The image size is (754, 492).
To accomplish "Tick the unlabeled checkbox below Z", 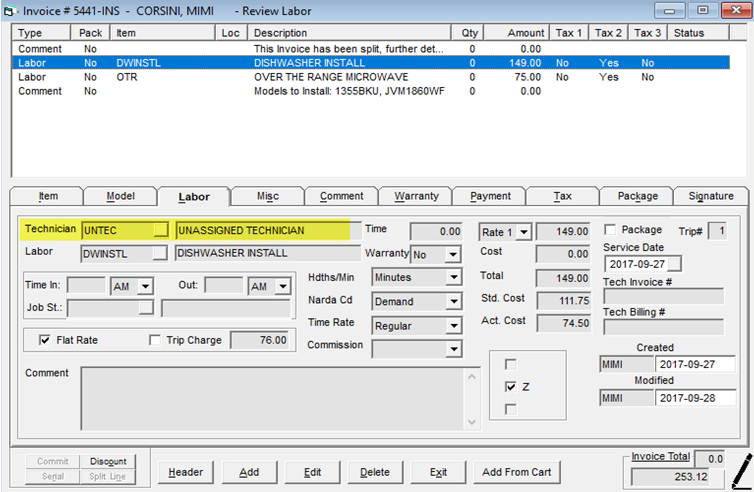I will coord(511,409).
